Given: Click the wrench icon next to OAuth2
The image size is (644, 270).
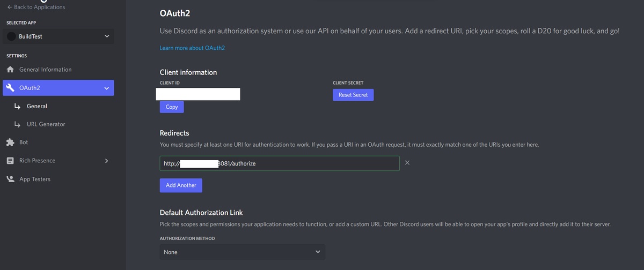Looking at the screenshot, I should [x=10, y=88].
